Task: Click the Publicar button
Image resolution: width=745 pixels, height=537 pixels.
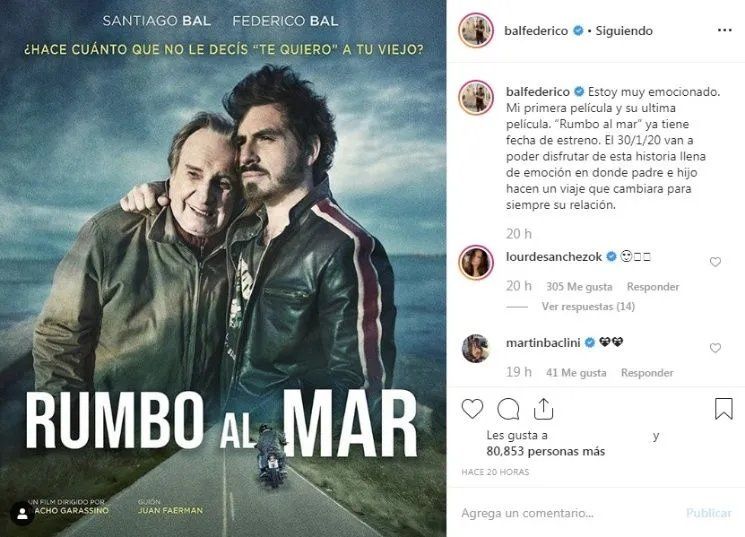Action: click(x=708, y=513)
